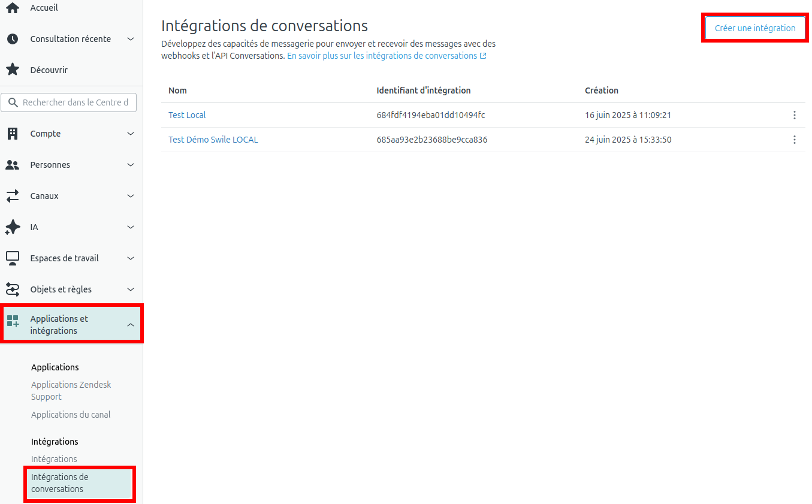Image resolution: width=812 pixels, height=504 pixels.
Task: Click the Accueil home icon
Action: tap(13, 8)
